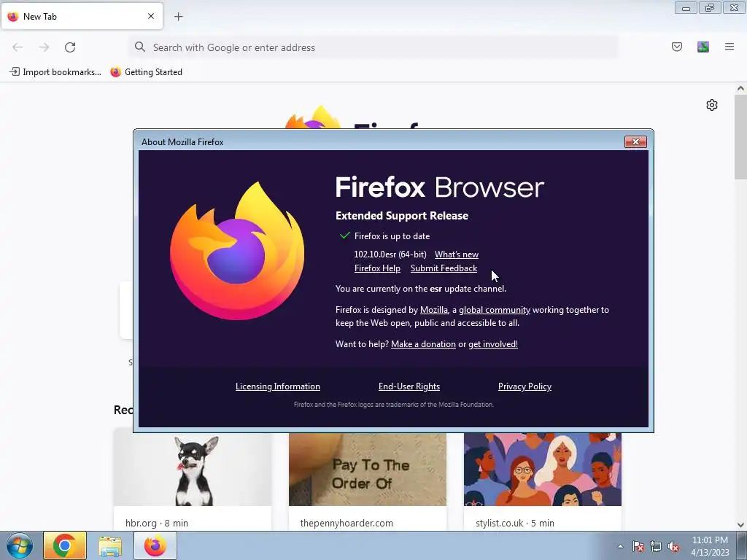Click the Firefox taskbar icon
Viewport: 747px width, 560px height.
(x=155, y=545)
